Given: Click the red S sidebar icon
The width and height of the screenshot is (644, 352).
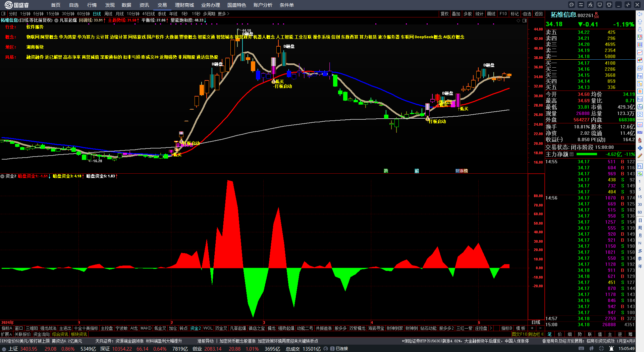Looking at the screenshot, I should (x=640, y=140).
